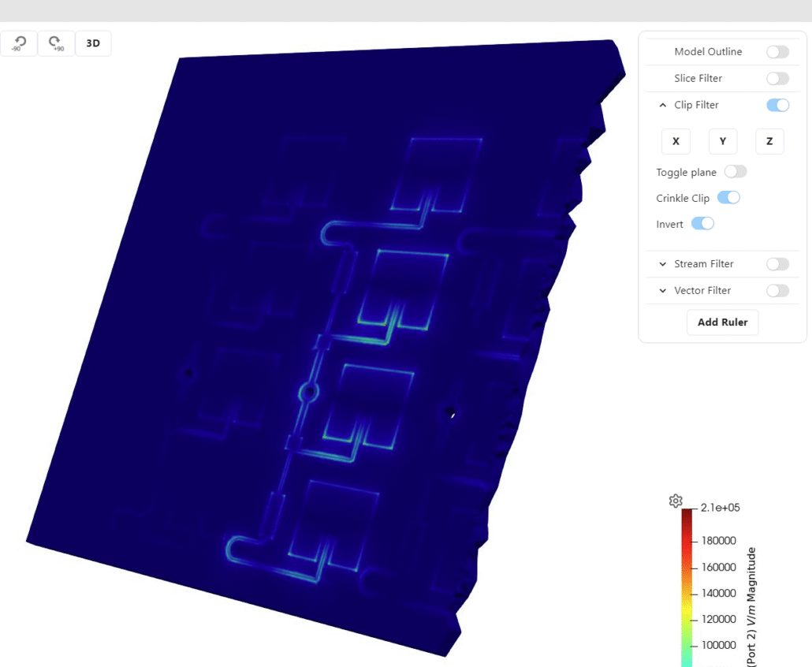Screen dimensions: 812x667
Task: Rotate the view by -90 degrees
Action: tap(19, 43)
